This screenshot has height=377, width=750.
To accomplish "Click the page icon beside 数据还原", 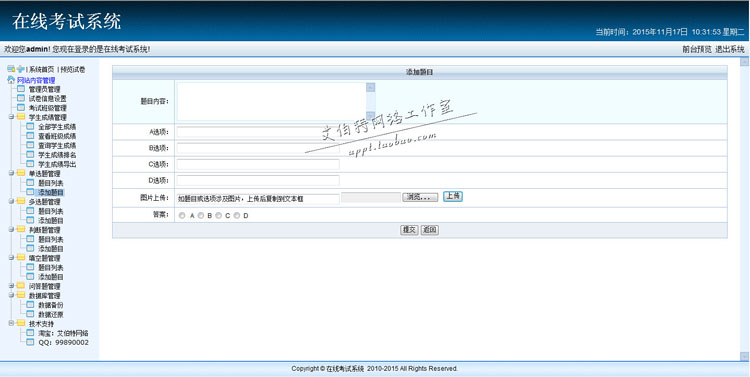I will pos(30,314).
